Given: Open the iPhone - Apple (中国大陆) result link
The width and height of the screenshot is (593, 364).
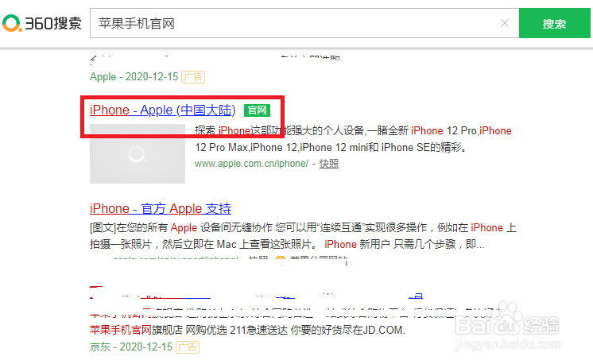Looking at the screenshot, I should coord(163,110).
